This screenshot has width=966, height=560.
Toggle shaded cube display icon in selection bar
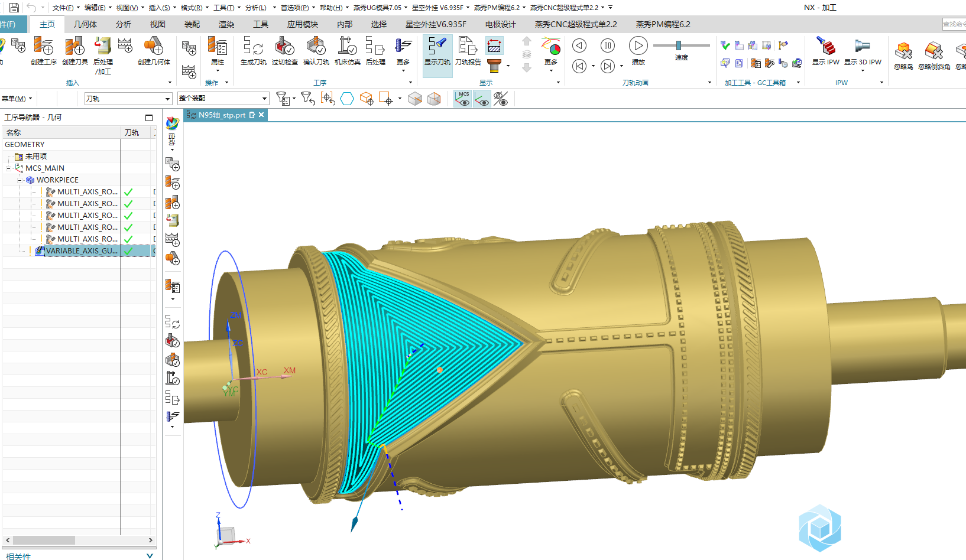(x=415, y=99)
